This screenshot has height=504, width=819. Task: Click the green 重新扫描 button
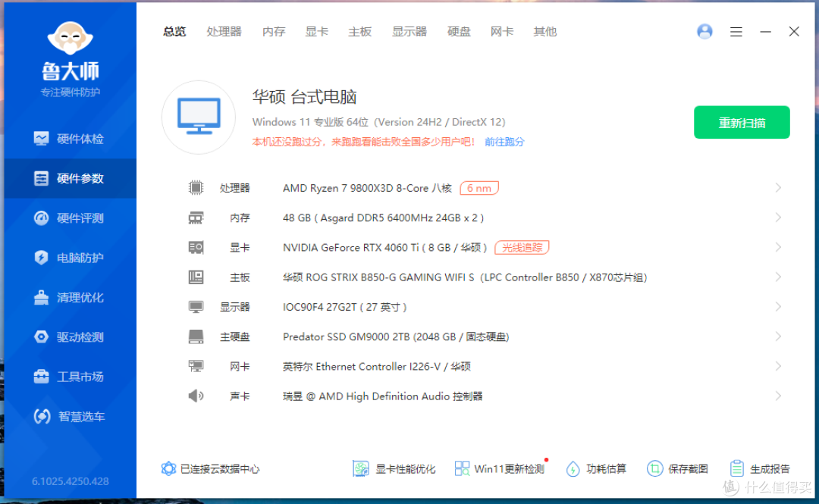pyautogui.click(x=742, y=122)
